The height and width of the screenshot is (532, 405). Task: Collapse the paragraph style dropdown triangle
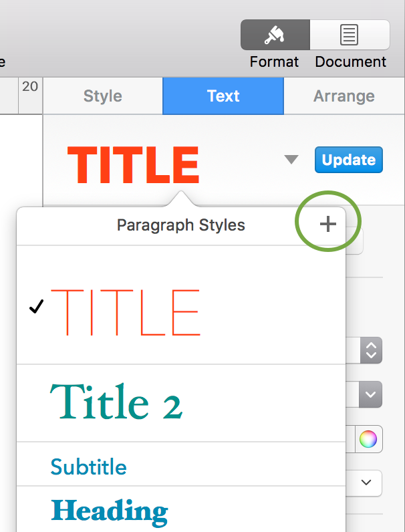[291, 160]
